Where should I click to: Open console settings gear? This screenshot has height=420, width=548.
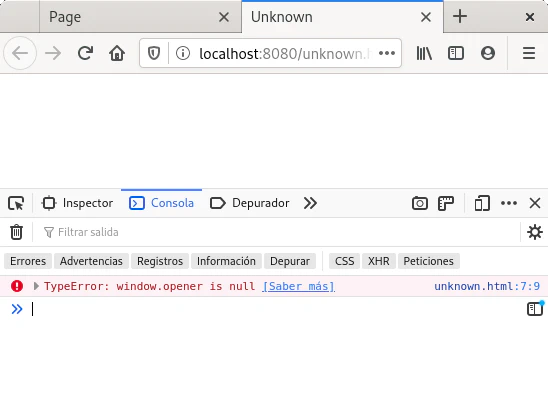point(535,232)
